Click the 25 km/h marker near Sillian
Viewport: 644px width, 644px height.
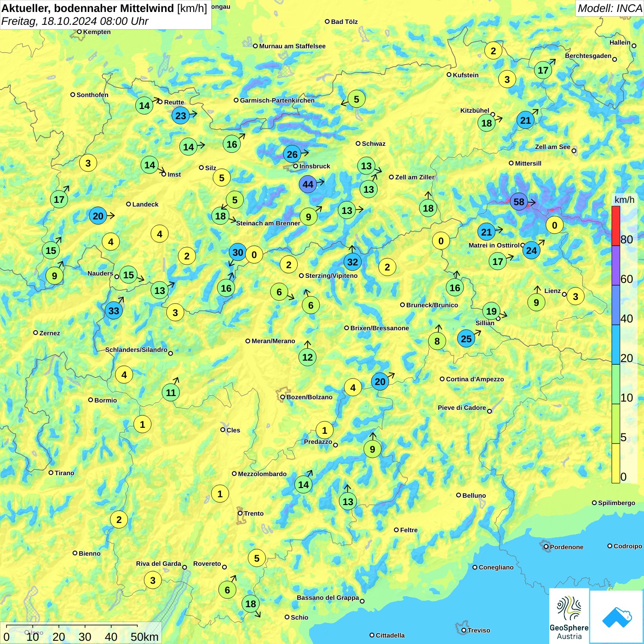[x=466, y=339]
